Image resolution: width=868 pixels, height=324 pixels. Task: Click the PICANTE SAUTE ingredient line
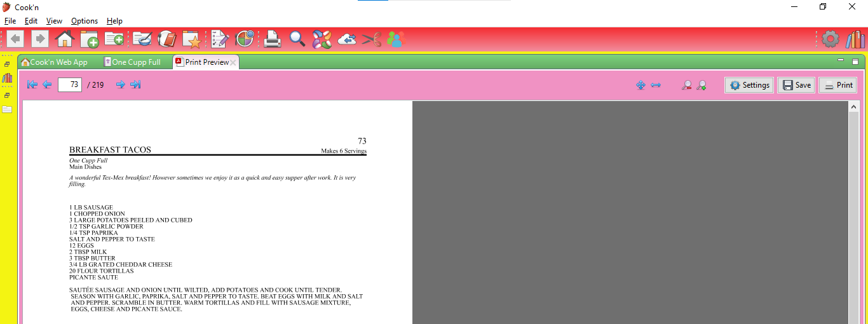93,278
